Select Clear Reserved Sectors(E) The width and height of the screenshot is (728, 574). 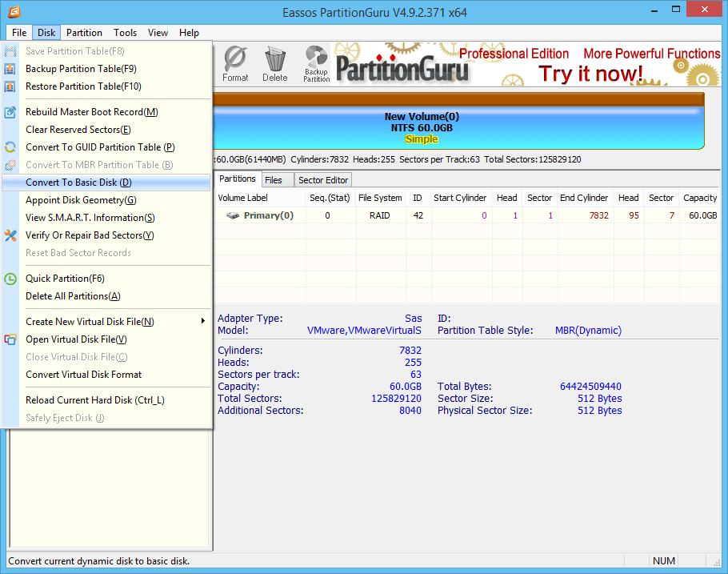tap(106, 130)
